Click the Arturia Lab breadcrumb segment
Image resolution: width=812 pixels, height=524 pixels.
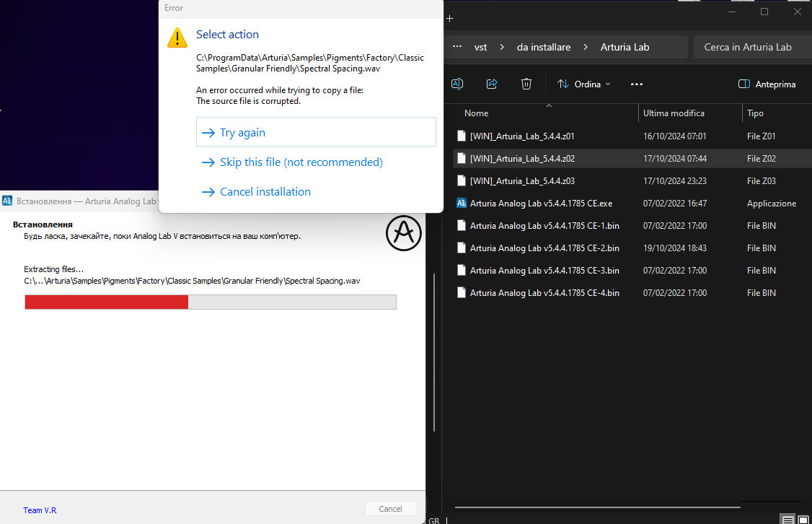click(625, 47)
